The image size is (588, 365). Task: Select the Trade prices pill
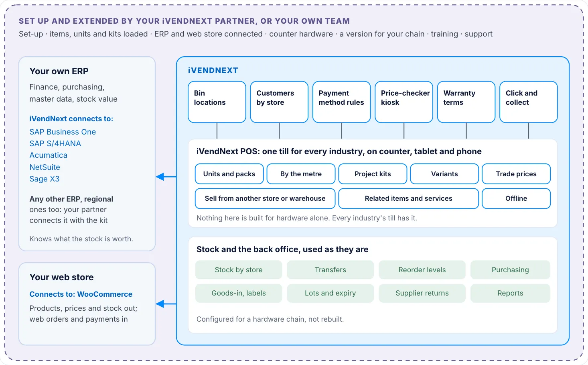tap(516, 174)
